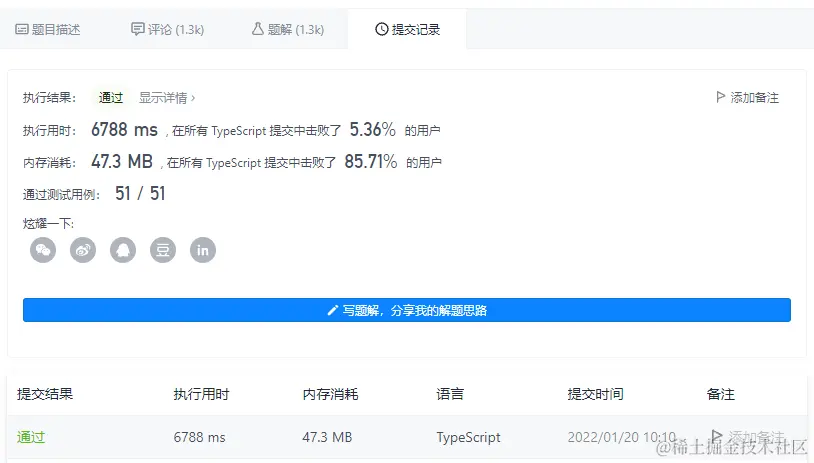The image size is (814, 463).
Task: Click the 85.71% memory percentile
Action: click(371, 161)
